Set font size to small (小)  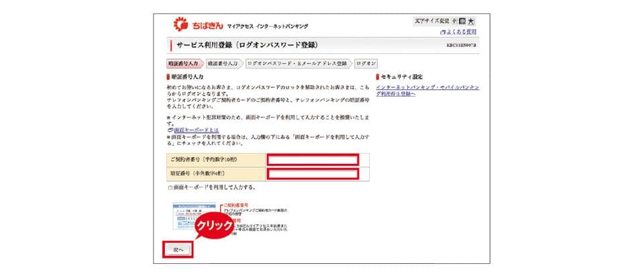pos(454,21)
